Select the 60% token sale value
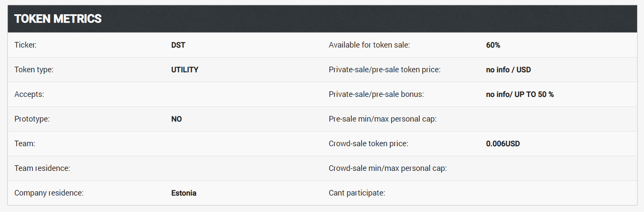The width and height of the screenshot is (644, 212). click(493, 45)
